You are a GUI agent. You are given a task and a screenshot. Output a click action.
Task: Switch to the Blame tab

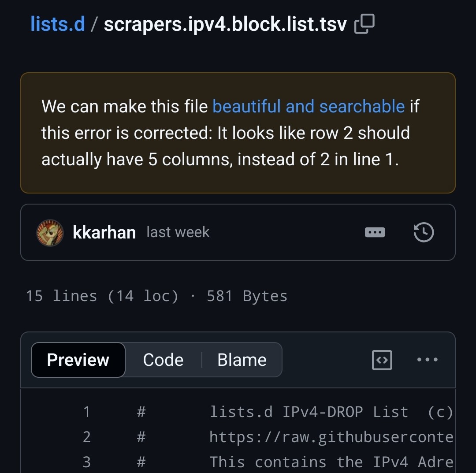(x=242, y=360)
